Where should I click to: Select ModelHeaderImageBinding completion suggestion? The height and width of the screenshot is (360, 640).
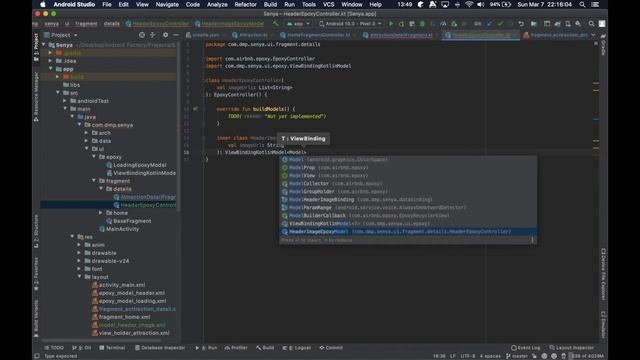pos(408,200)
